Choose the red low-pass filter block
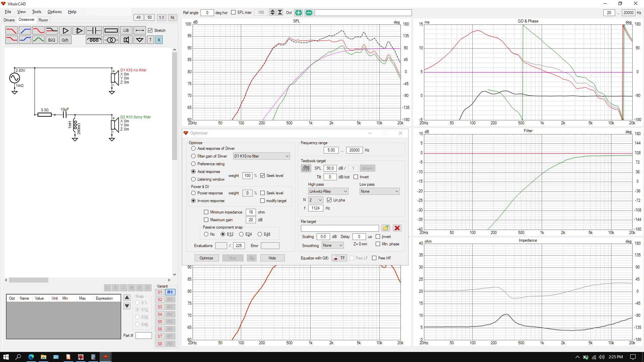 11,31
